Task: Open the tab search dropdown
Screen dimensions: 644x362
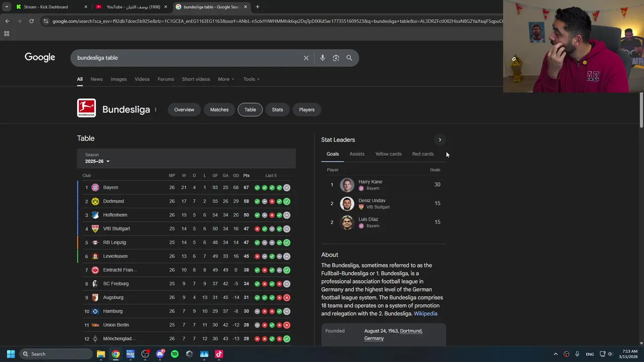Action: pos(7,7)
